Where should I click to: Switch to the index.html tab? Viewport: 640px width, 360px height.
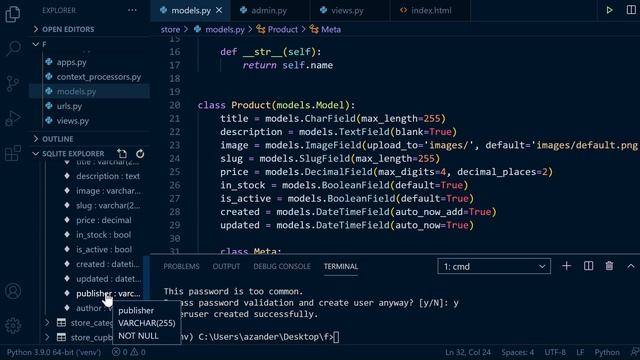431,10
